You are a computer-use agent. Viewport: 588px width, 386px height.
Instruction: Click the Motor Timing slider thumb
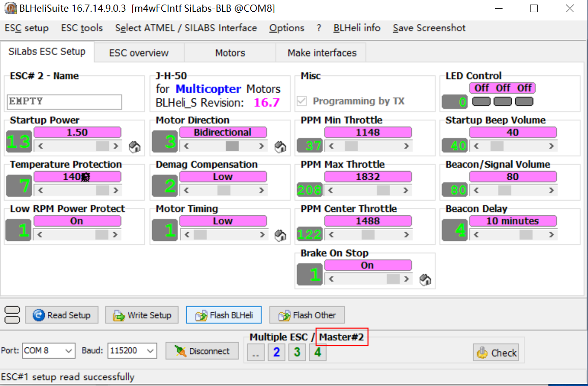point(200,235)
